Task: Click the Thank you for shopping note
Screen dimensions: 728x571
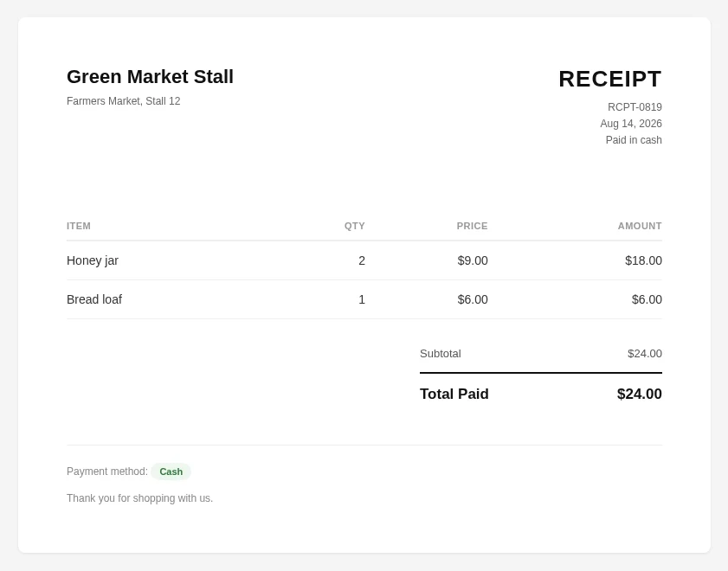Action: coord(139,498)
